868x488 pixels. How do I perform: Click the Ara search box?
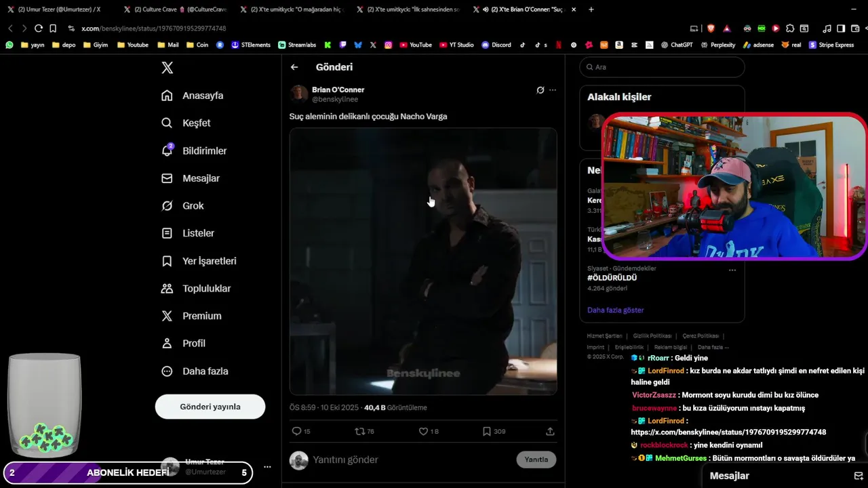pos(662,67)
